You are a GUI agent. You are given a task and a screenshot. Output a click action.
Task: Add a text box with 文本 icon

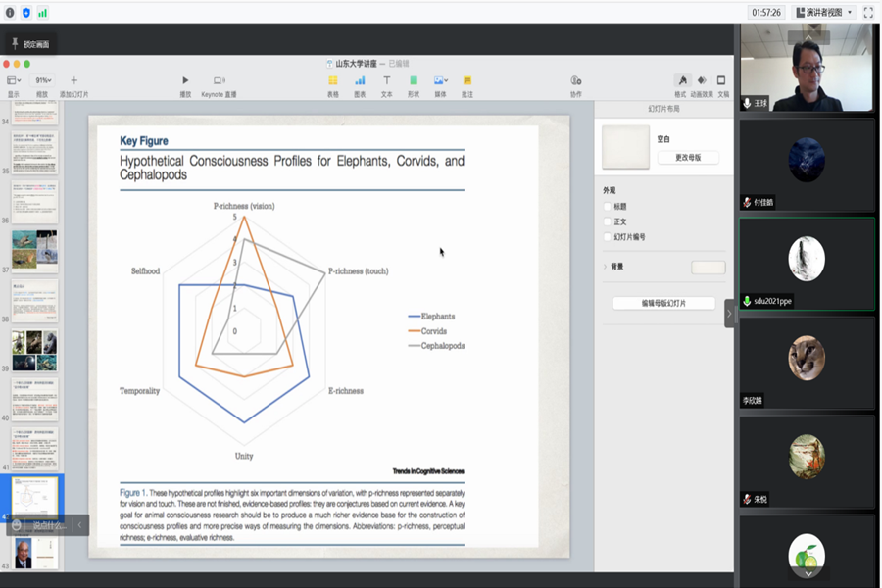point(386,81)
